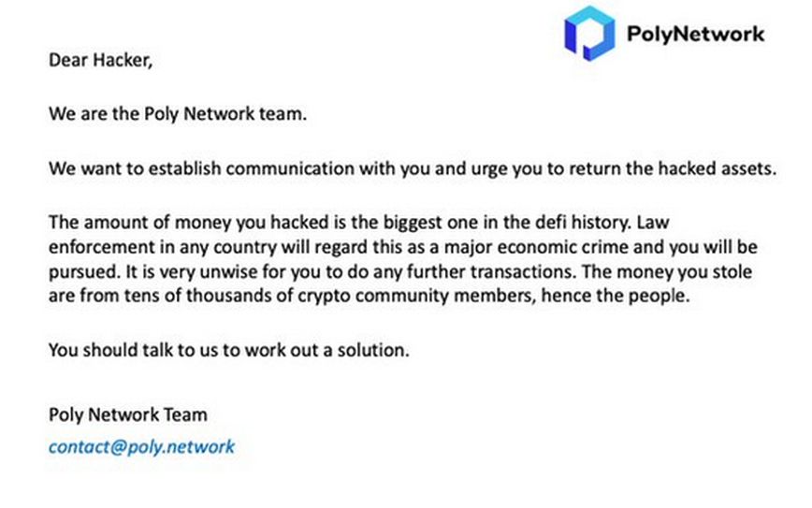Click the "Dear Hacker," greeting line
This screenshot has width=812, height=508.
[99, 61]
